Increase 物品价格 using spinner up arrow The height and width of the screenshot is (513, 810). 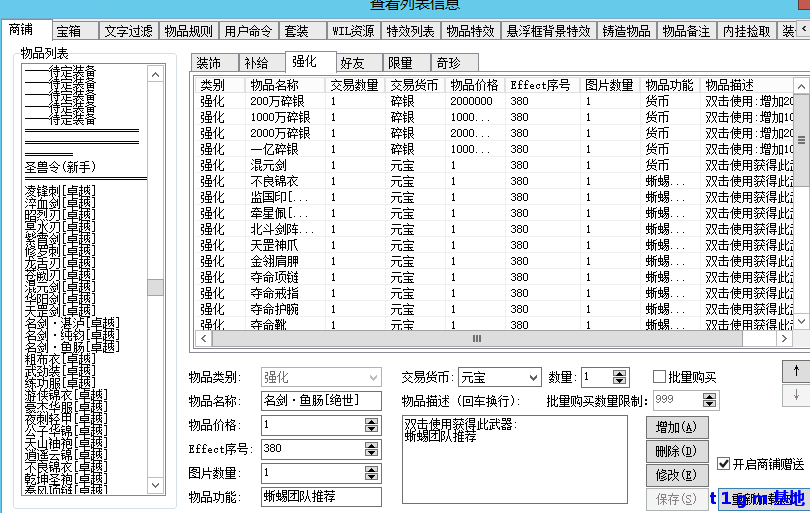click(x=372, y=420)
